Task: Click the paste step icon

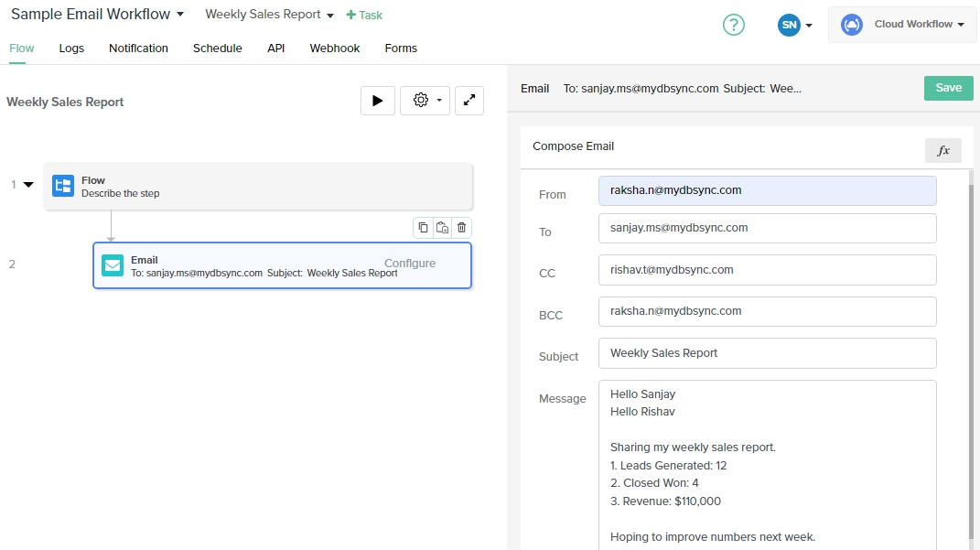Action: (x=442, y=228)
